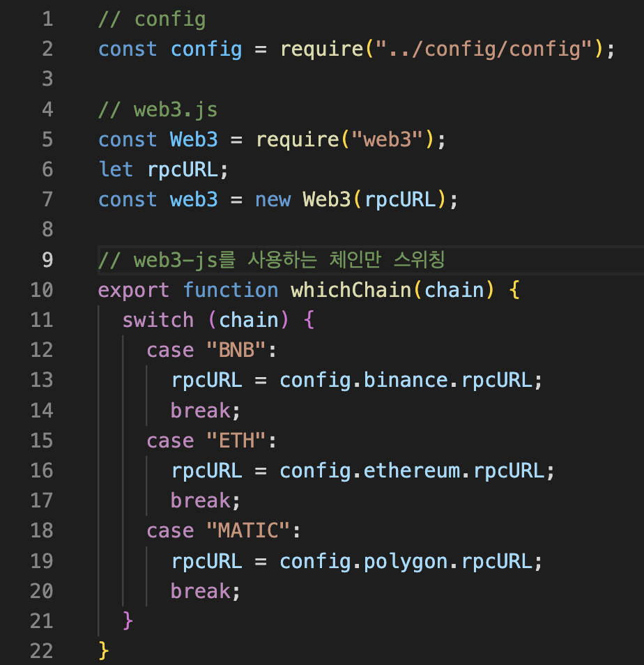Click the "config" variable name on line 2
Viewport: 644px width, 665px height.
tap(206, 50)
